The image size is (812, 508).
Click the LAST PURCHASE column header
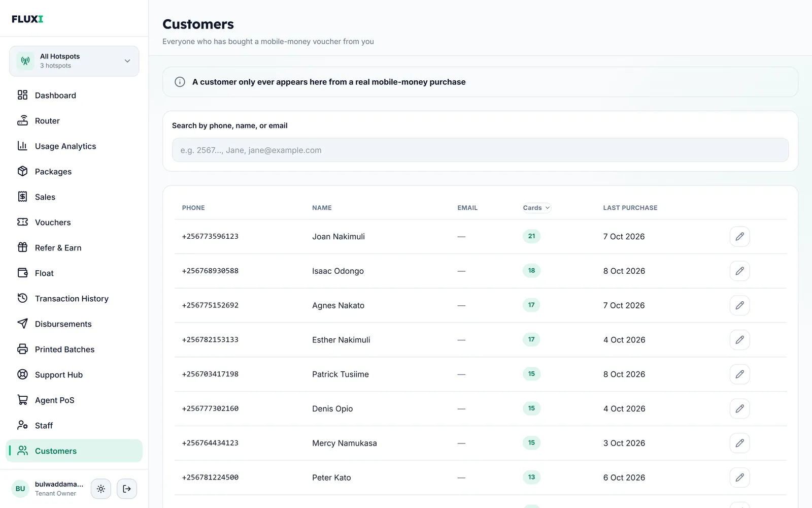click(x=630, y=208)
